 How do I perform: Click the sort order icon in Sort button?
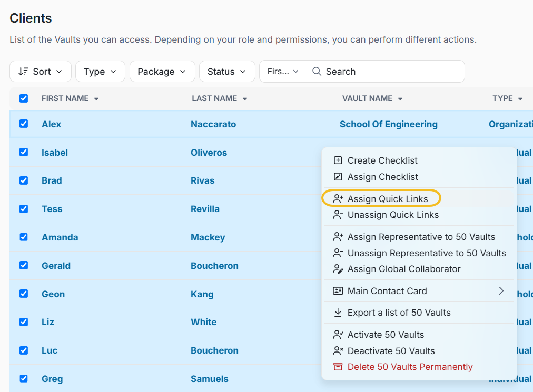[x=24, y=72]
